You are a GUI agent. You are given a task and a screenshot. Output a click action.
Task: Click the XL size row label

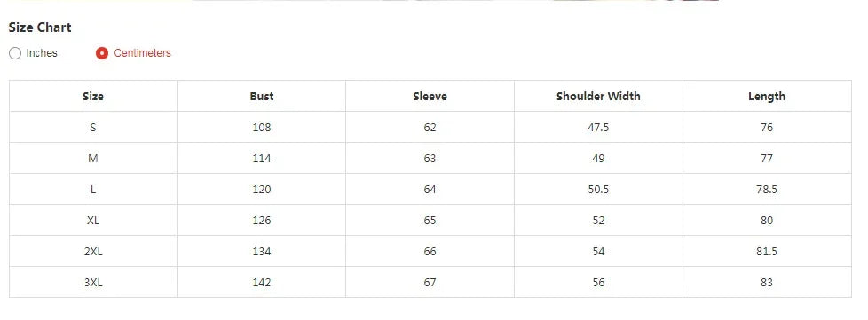(93, 220)
